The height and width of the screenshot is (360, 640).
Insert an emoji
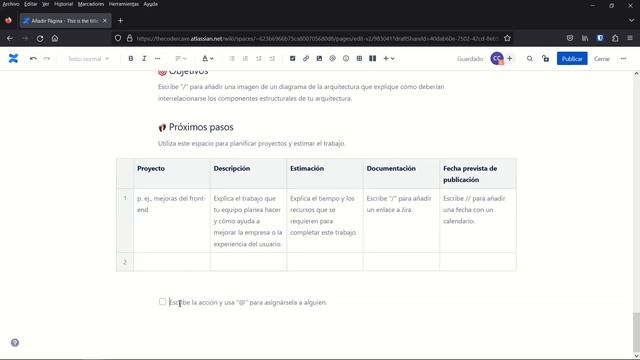pyautogui.click(x=346, y=59)
